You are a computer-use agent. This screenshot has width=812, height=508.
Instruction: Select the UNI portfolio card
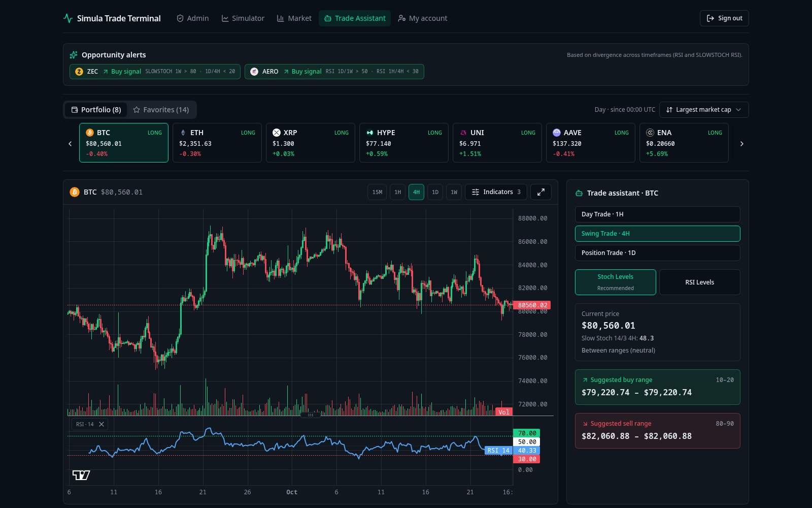pyautogui.click(x=497, y=143)
